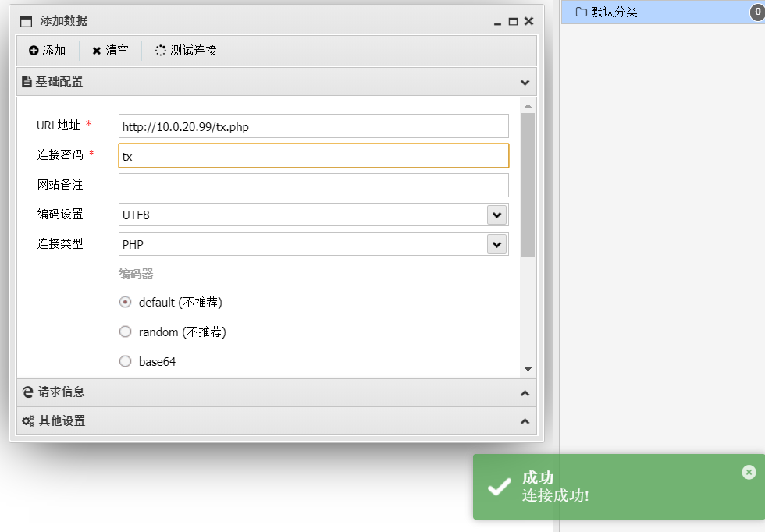The width and height of the screenshot is (765, 532).
Task: Click the 编码器 label text
Action: pyautogui.click(x=136, y=274)
